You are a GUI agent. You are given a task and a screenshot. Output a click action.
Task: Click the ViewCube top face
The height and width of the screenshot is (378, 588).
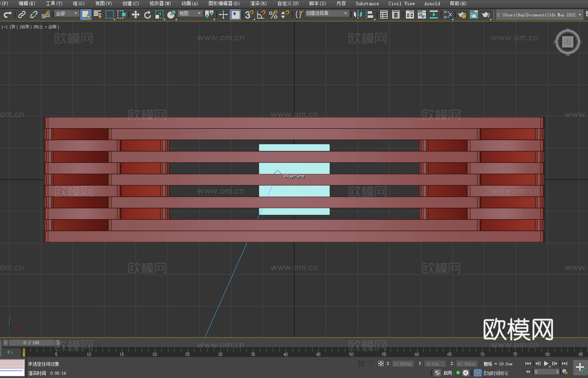click(568, 42)
